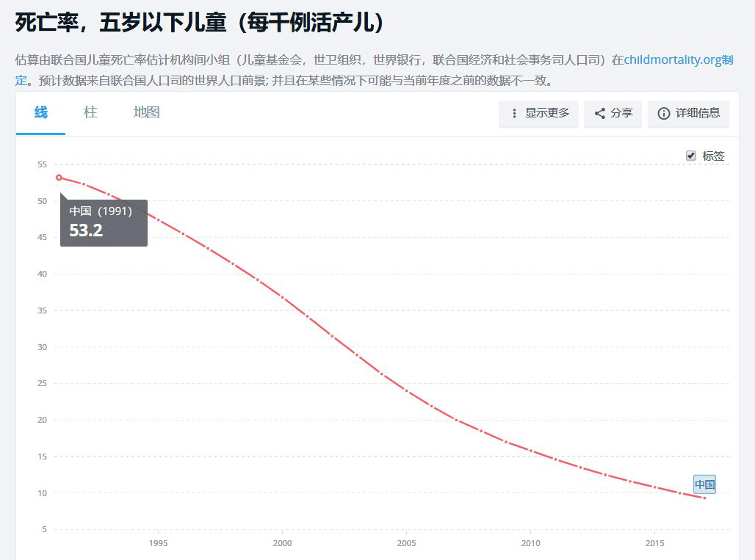The width and height of the screenshot is (755, 560).
Task: Click the share icon next to 分享
Action: 599,114
